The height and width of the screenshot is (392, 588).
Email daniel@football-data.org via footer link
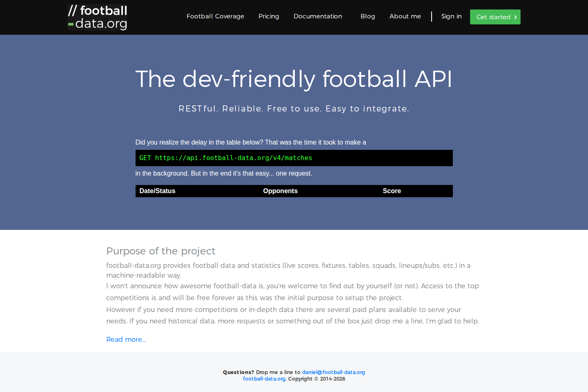[333, 372]
